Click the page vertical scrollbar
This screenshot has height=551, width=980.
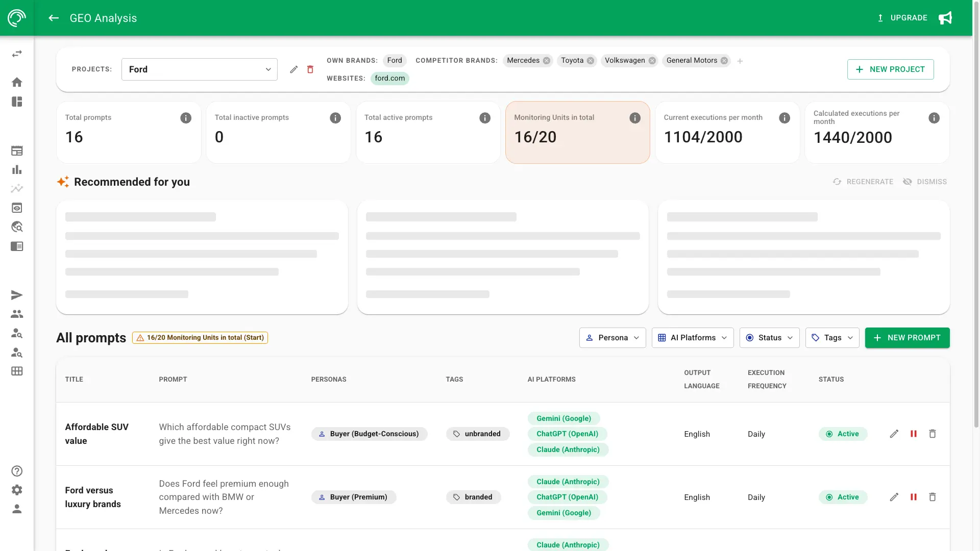[976, 214]
